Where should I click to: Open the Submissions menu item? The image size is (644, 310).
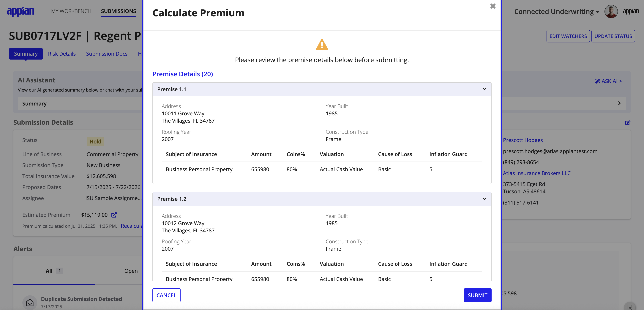pos(119,11)
